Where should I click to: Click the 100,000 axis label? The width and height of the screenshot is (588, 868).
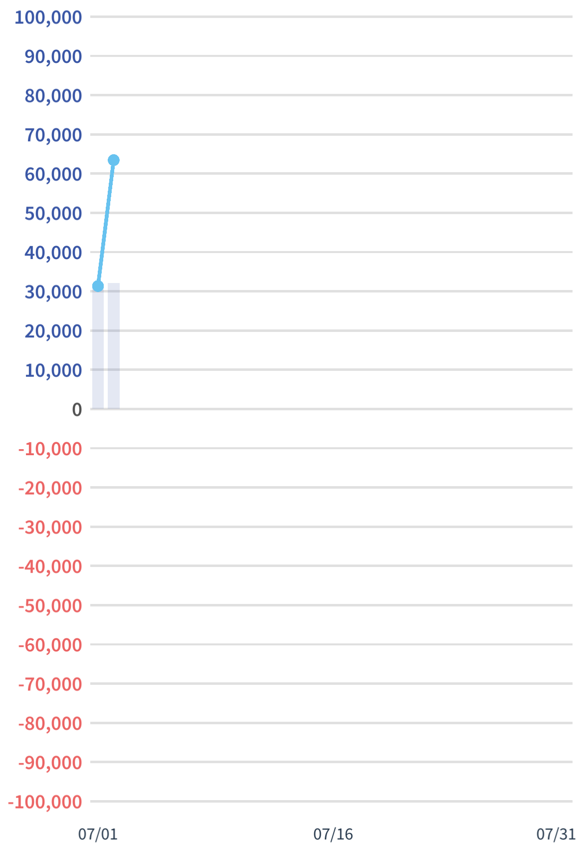(x=48, y=17)
